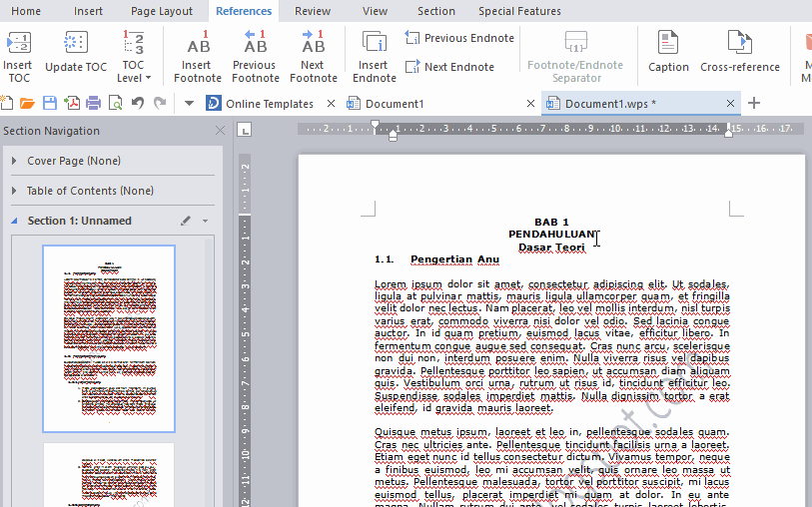812x507 pixels.
Task: Close the Online Templates tab
Action: tap(331, 104)
